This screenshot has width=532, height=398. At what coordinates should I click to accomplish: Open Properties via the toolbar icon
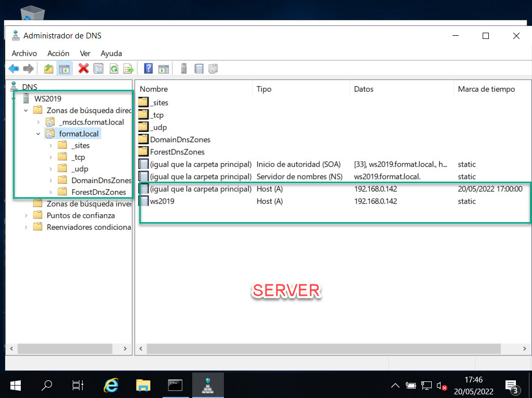98,69
